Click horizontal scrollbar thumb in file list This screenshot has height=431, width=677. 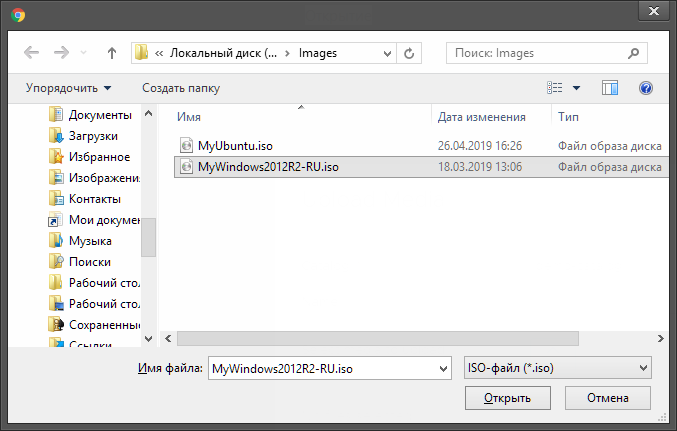[x=378, y=339]
